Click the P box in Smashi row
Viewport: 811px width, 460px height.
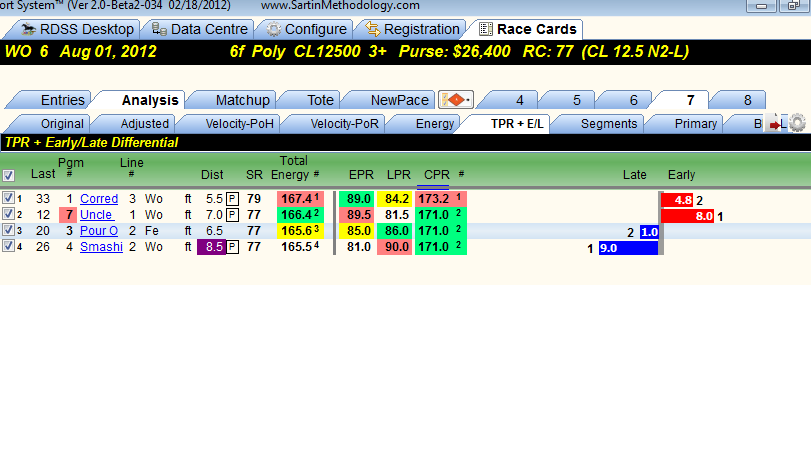(x=233, y=247)
